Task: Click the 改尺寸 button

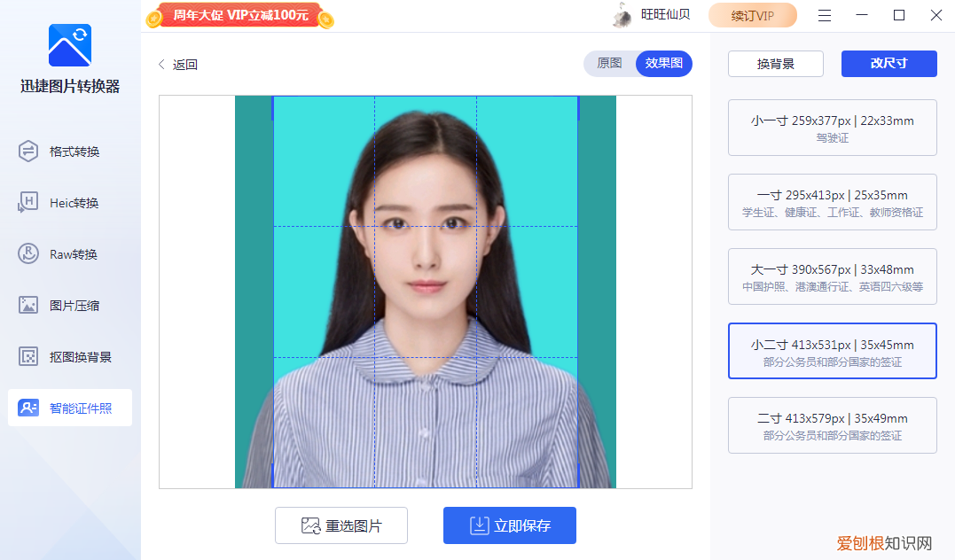Action: tap(888, 64)
